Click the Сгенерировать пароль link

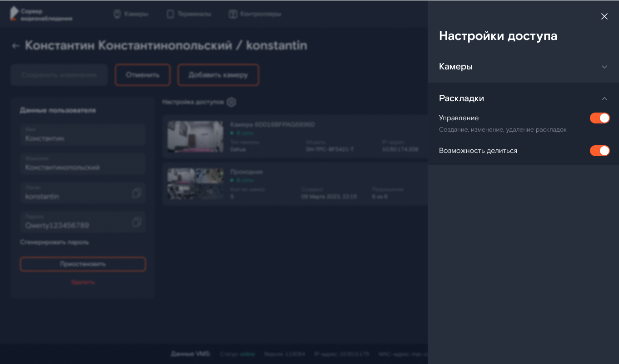tap(55, 242)
